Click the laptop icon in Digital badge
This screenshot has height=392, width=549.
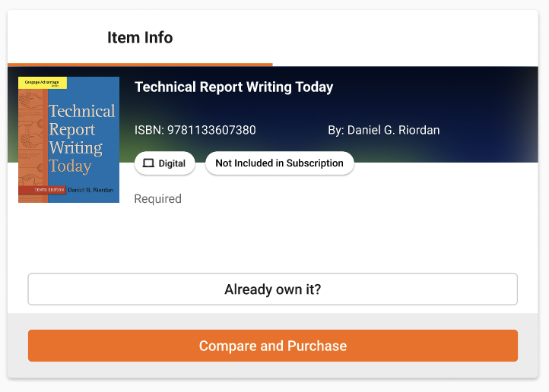[148, 163]
